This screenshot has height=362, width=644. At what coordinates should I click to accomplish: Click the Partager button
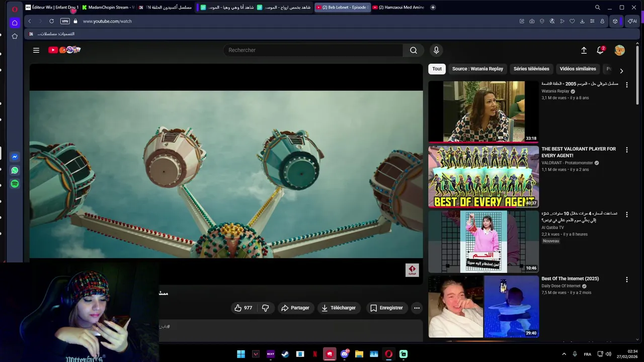pos(295,308)
